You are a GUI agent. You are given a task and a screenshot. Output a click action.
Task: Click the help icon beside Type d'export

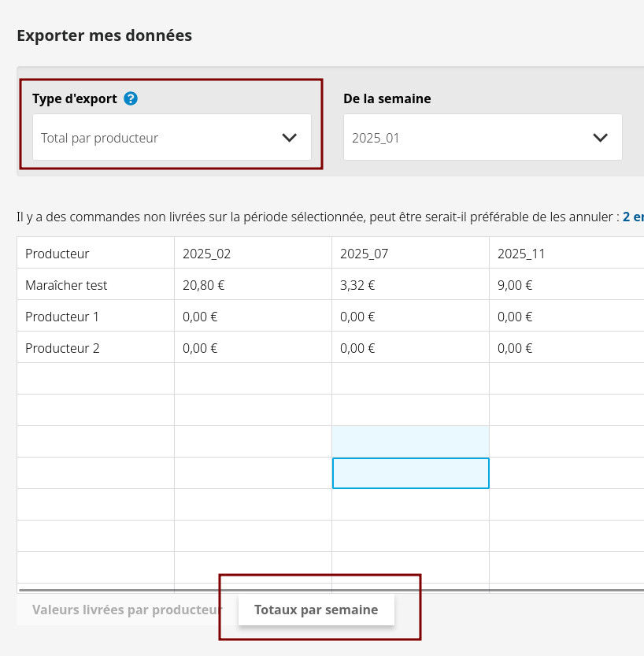tap(131, 98)
